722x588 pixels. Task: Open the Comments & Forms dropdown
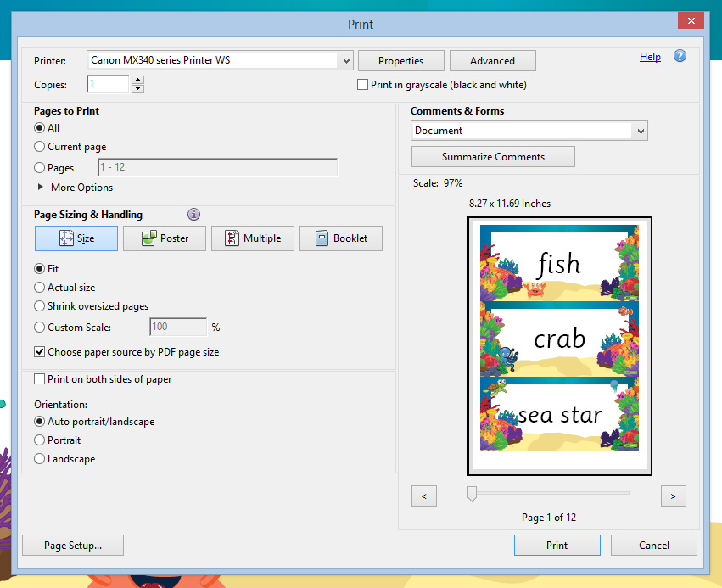[641, 132]
